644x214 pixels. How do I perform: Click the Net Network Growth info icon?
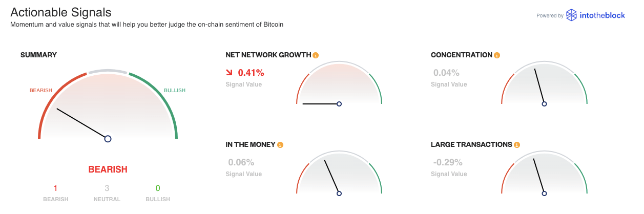click(316, 55)
